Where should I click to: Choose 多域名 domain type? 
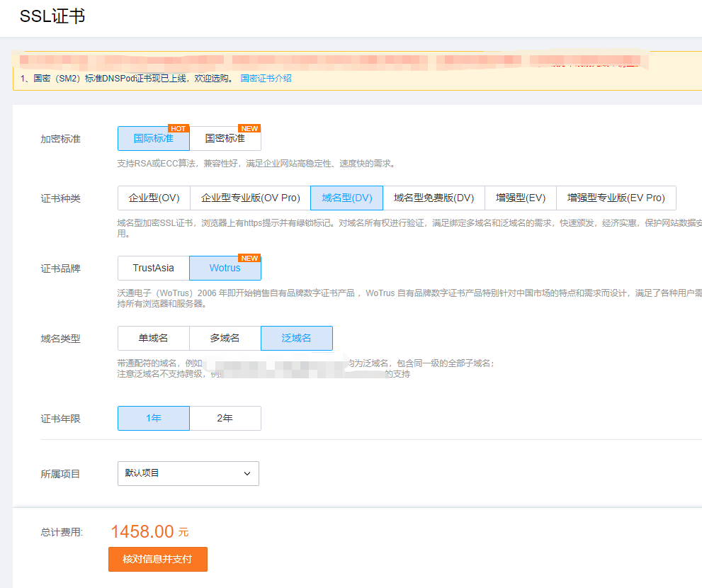pos(225,338)
